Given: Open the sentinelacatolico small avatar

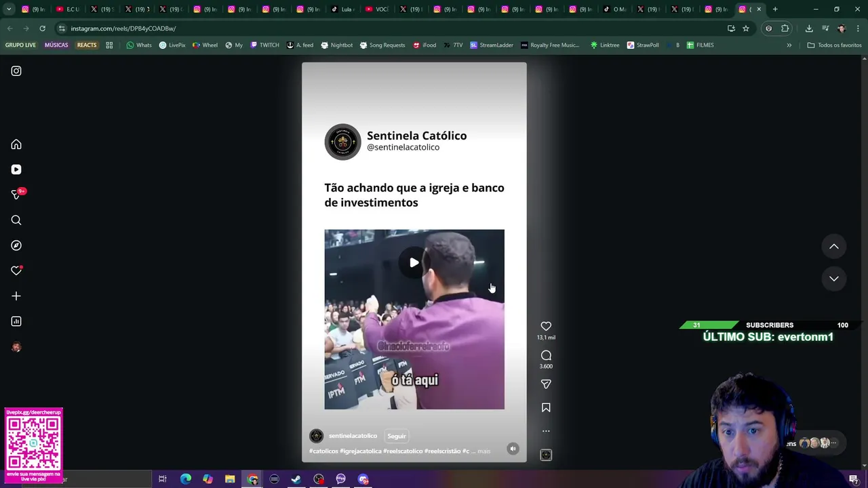Looking at the screenshot, I should [316, 436].
